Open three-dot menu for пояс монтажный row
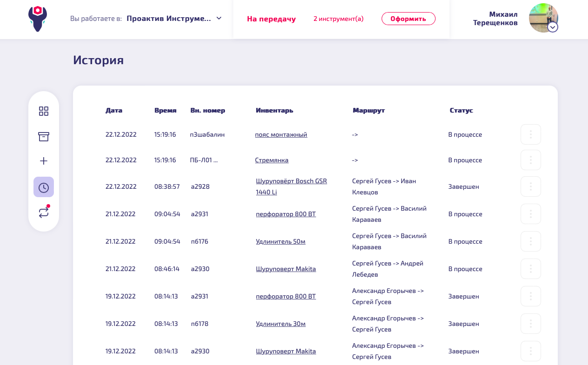This screenshot has width=588, height=365. [x=530, y=134]
